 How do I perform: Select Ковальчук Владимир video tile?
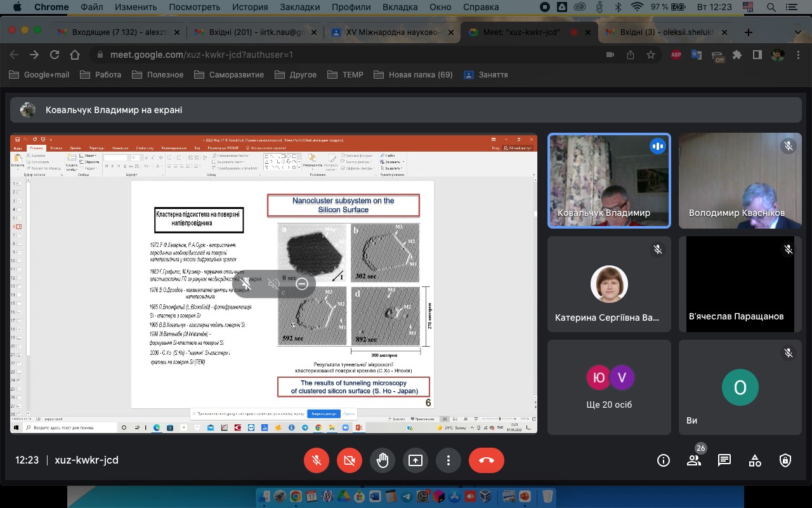click(609, 181)
